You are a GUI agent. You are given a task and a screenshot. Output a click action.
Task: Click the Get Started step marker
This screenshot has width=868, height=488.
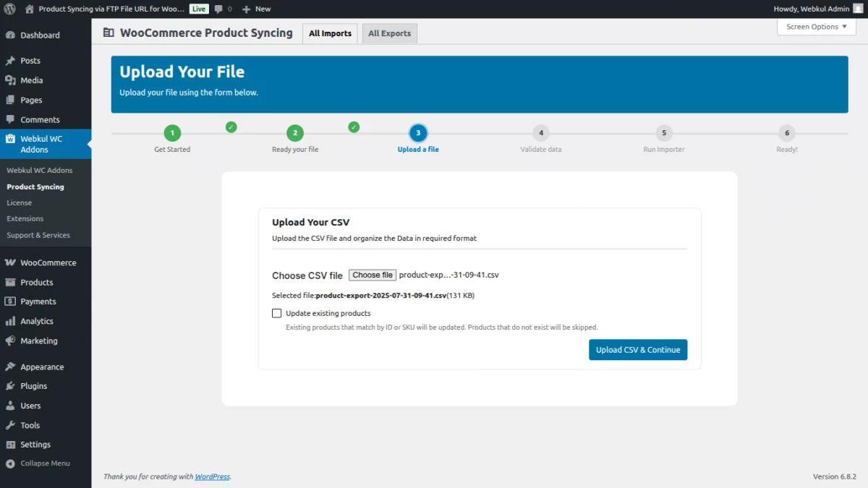pyautogui.click(x=172, y=133)
